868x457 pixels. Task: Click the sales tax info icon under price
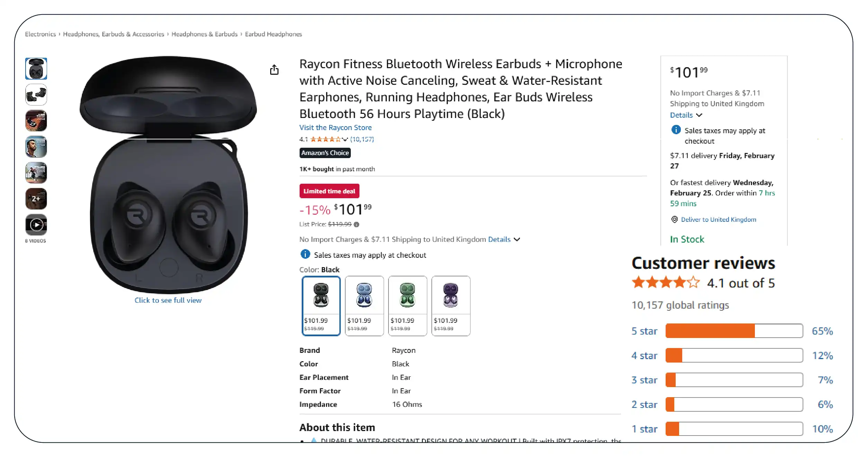tap(305, 254)
